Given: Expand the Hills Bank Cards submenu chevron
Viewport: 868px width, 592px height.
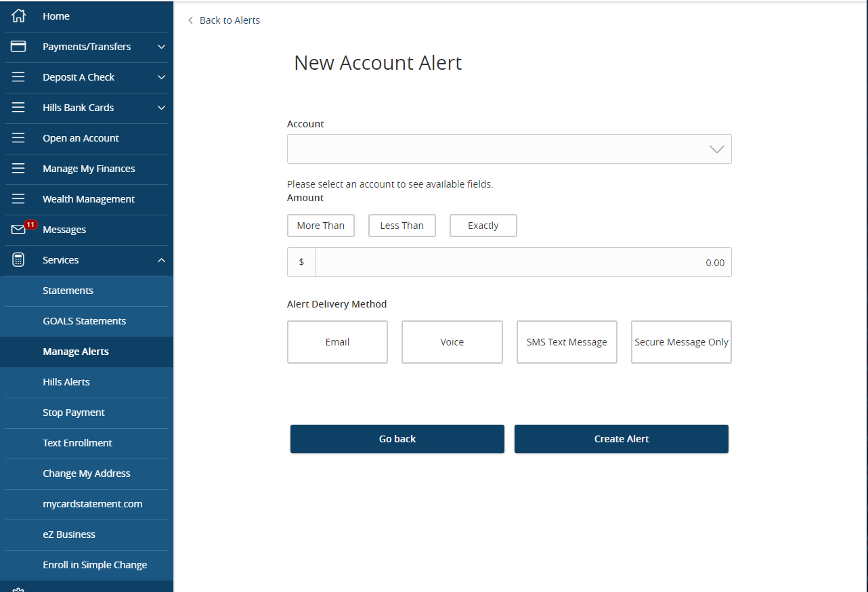Looking at the screenshot, I should 161,108.
